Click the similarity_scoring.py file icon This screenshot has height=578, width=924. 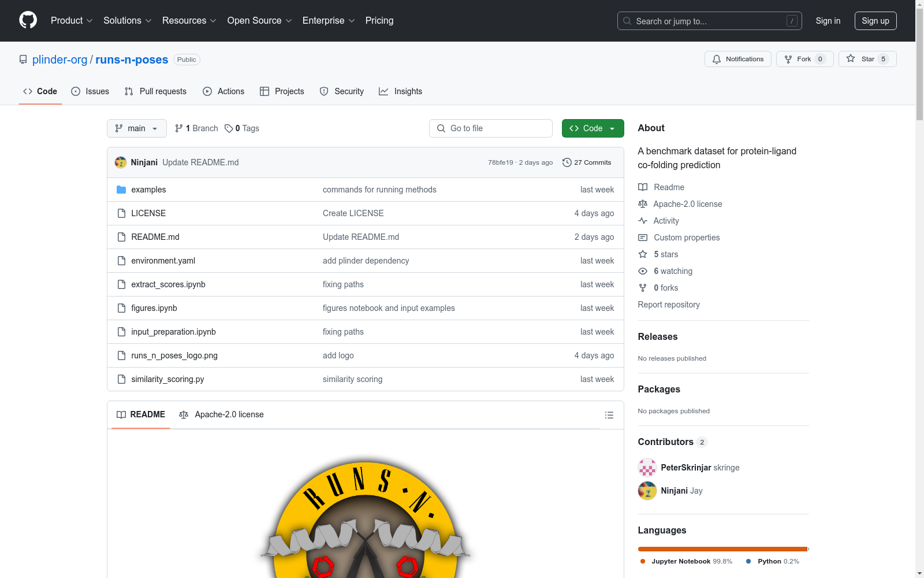click(121, 379)
